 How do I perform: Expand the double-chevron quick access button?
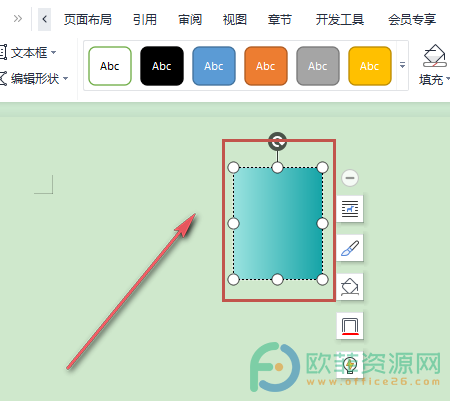click(x=18, y=19)
